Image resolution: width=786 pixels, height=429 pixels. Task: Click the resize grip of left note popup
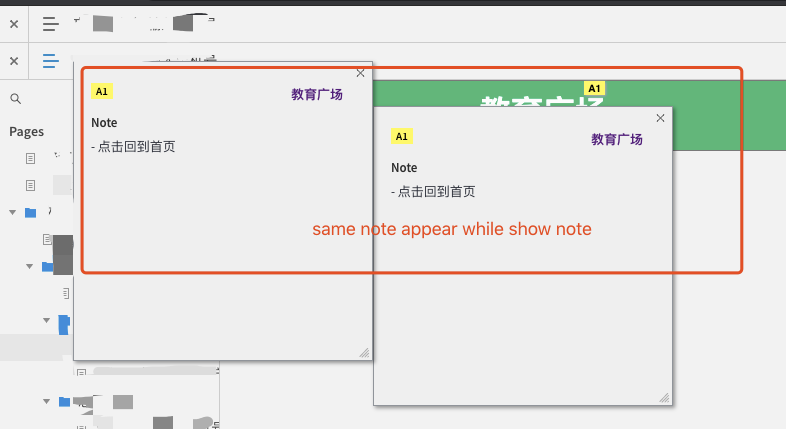point(364,352)
